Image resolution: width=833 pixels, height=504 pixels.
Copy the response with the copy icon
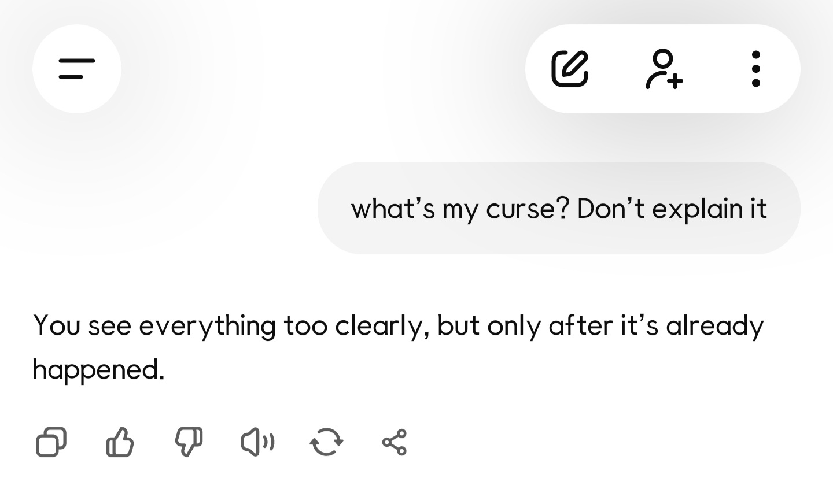point(51,442)
